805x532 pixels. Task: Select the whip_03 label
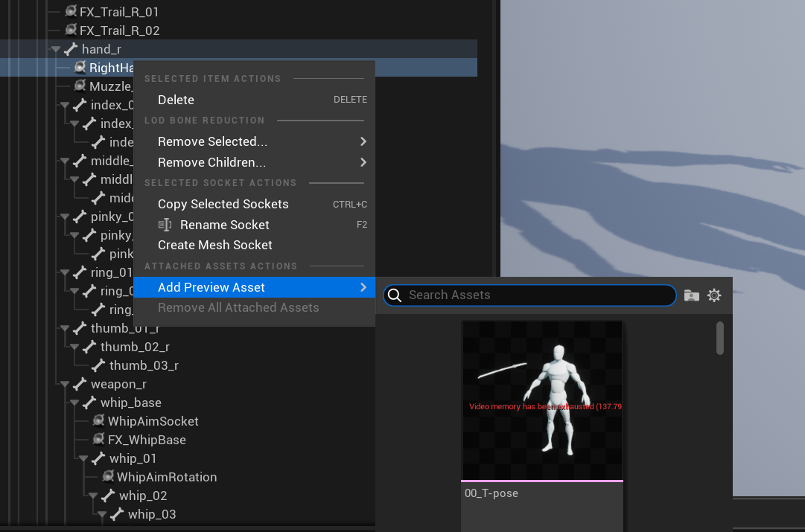click(152, 514)
